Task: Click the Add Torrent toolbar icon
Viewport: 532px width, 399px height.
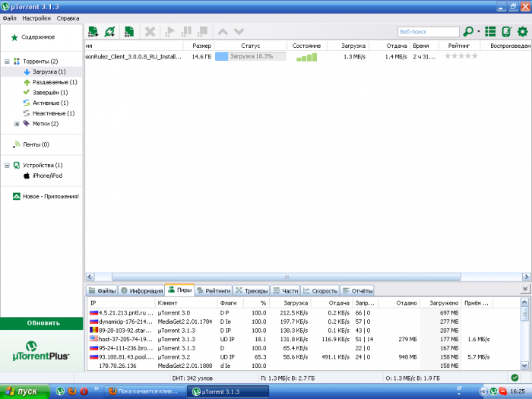Action: tap(93, 32)
